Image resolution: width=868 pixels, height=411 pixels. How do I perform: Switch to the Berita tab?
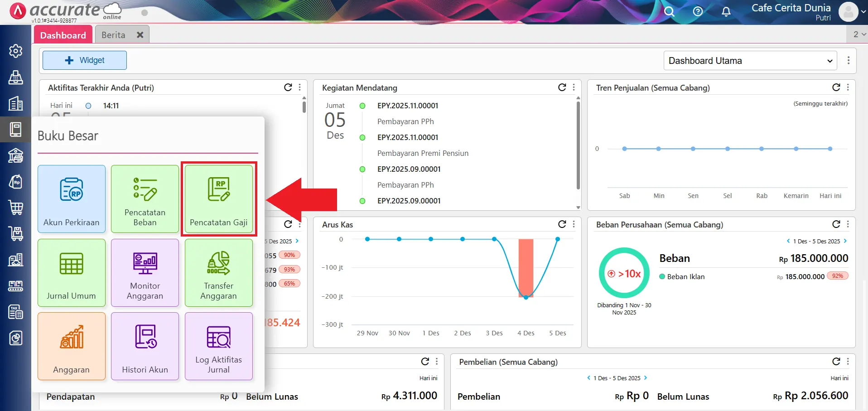[113, 35]
